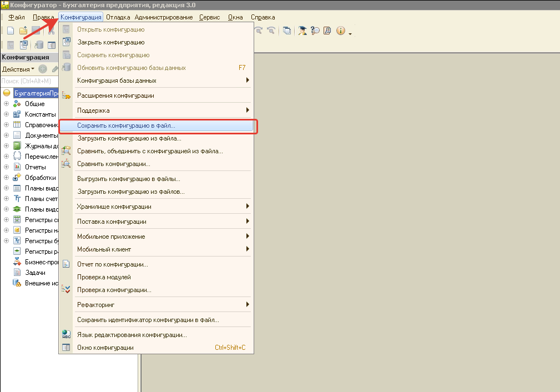Choose Сохранить идентификатор конфигурации в файл
The height and width of the screenshot is (392, 560).
click(x=156, y=320)
